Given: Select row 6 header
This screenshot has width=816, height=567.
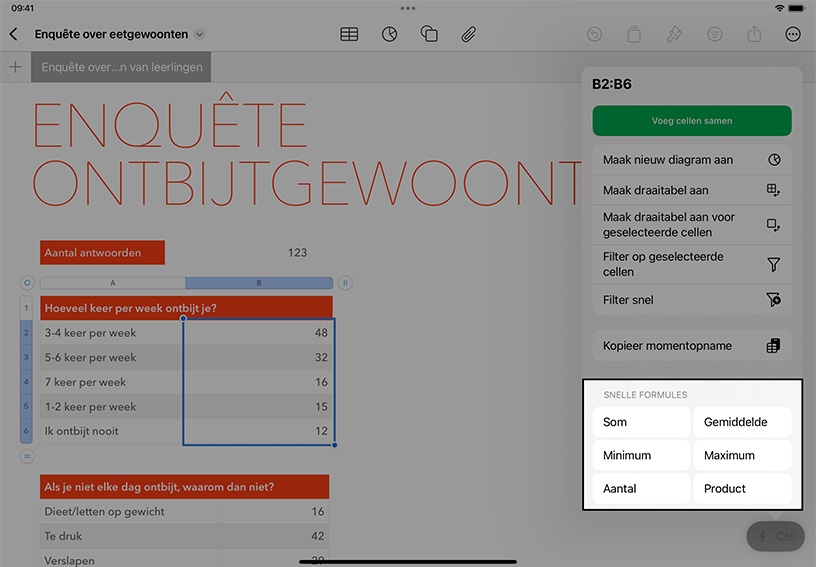Looking at the screenshot, I should [x=26, y=431].
